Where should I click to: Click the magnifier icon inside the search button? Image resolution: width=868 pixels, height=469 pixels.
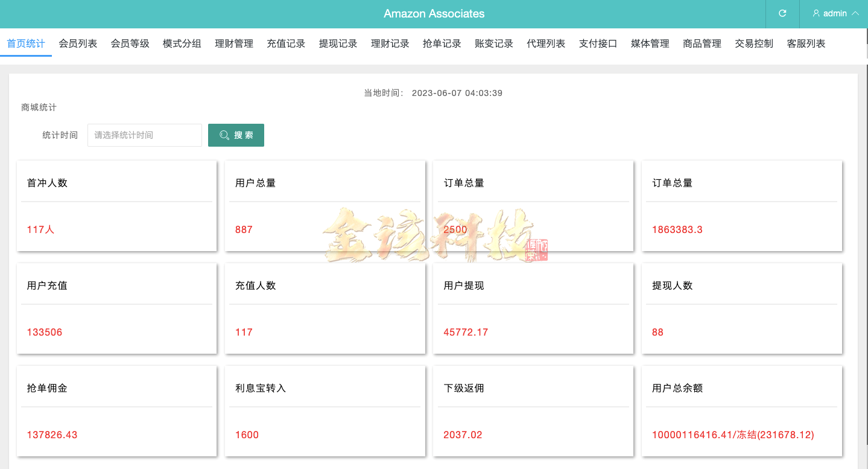pyautogui.click(x=224, y=135)
